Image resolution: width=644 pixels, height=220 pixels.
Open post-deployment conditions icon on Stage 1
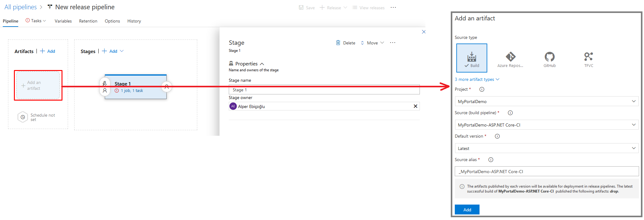pyautogui.click(x=167, y=87)
